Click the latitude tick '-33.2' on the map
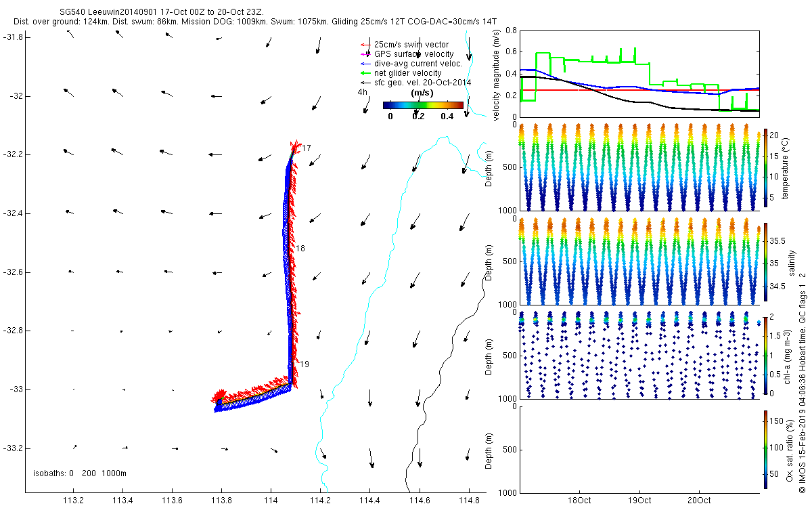 pos(14,448)
